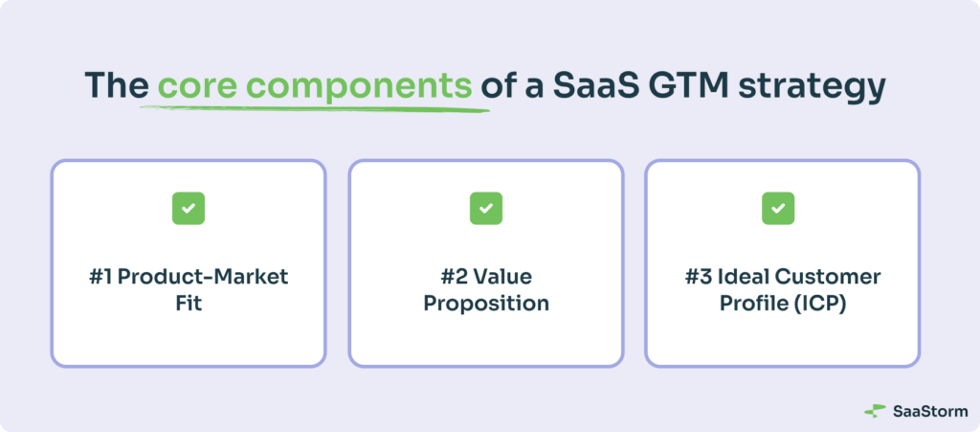Click the green checkmark above Product-Market Fit
This screenshot has height=432, width=980.
189,209
